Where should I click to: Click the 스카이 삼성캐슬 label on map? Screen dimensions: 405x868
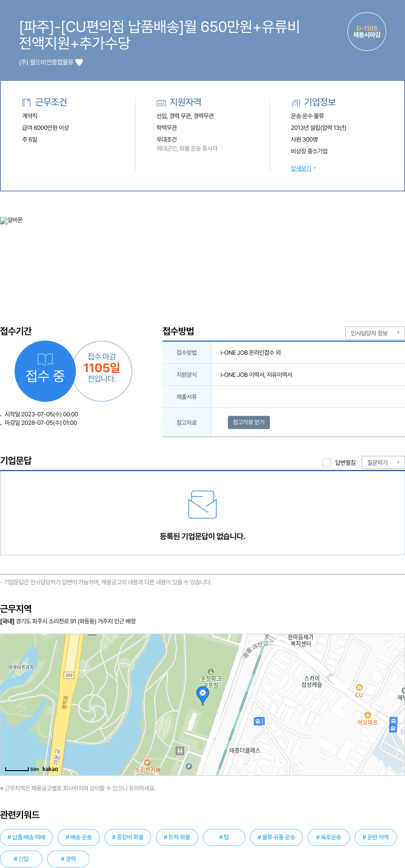point(311,682)
